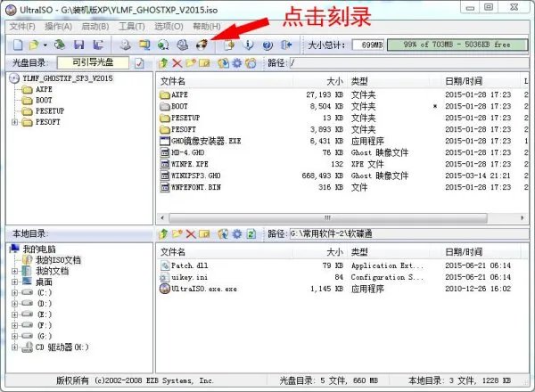
Task: Click the local path field G:\常用软件-2\软碟通
Action: (409, 233)
